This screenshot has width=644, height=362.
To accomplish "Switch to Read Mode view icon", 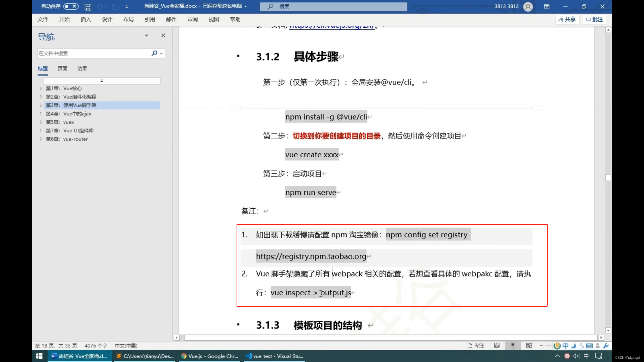I will 497,345.
